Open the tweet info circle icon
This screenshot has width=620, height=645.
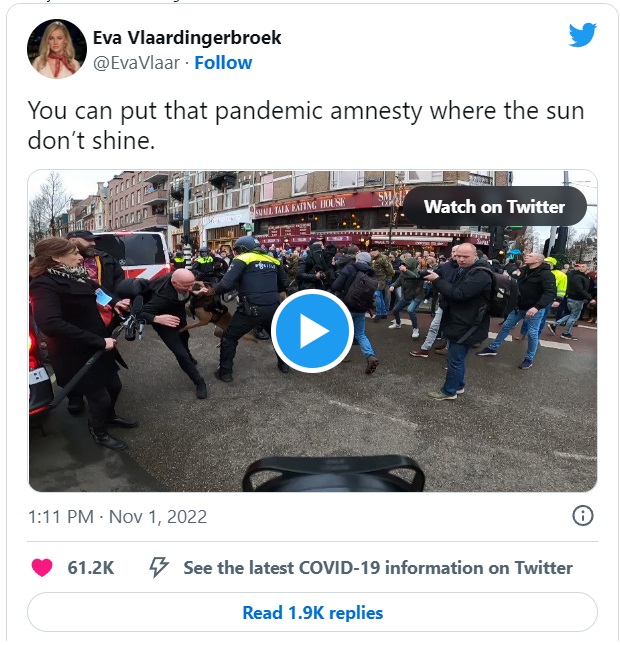(x=583, y=515)
